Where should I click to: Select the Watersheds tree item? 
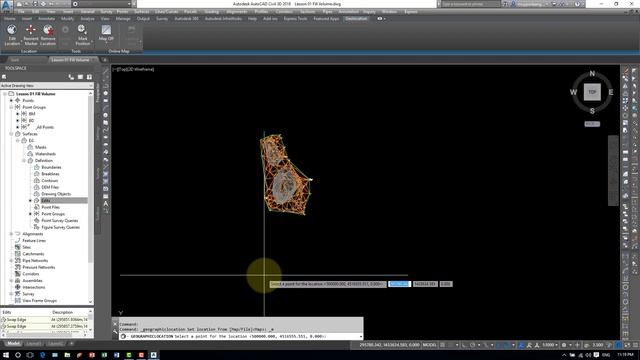coord(45,154)
